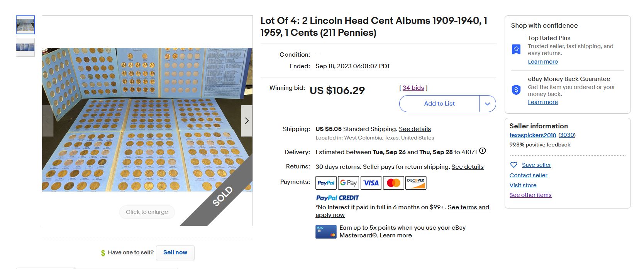
Task: Click the eBay Mastercard card image
Action: [326, 232]
